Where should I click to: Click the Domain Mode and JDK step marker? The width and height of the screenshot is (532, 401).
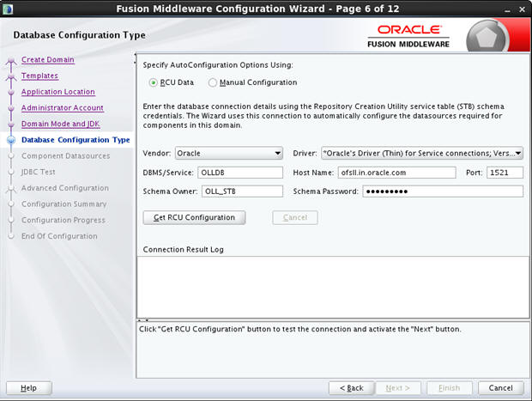point(11,125)
